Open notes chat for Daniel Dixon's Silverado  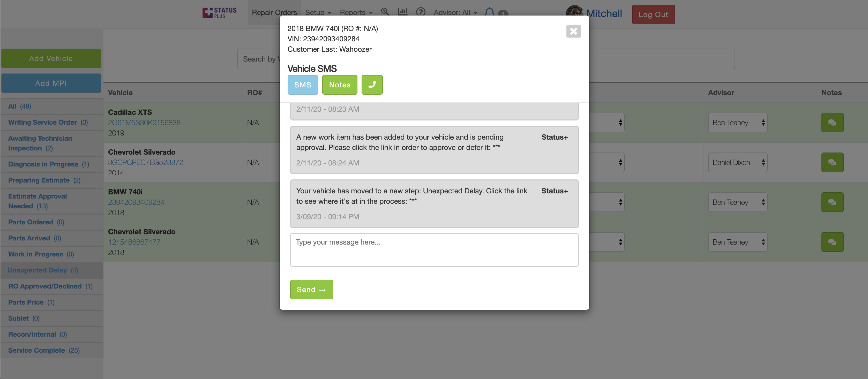[832, 162]
